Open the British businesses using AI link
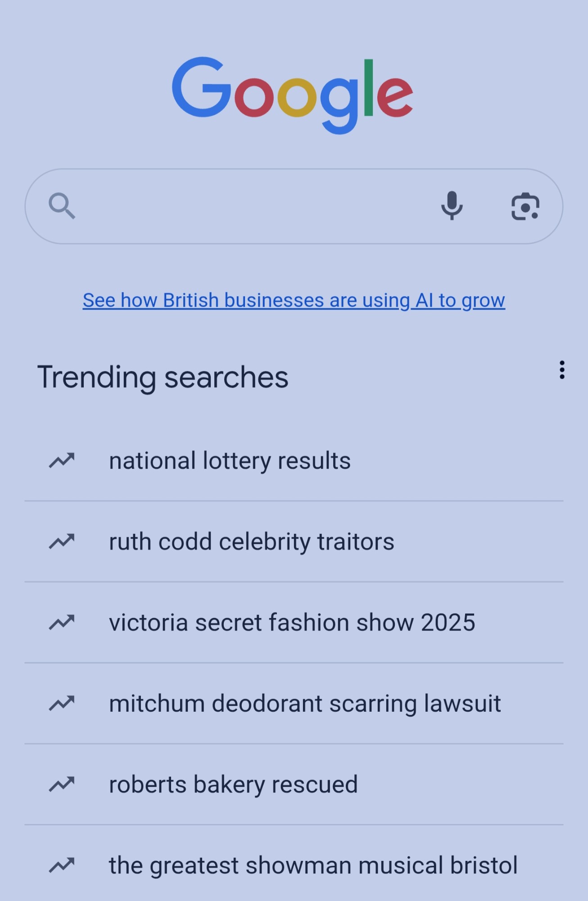 [x=294, y=300]
